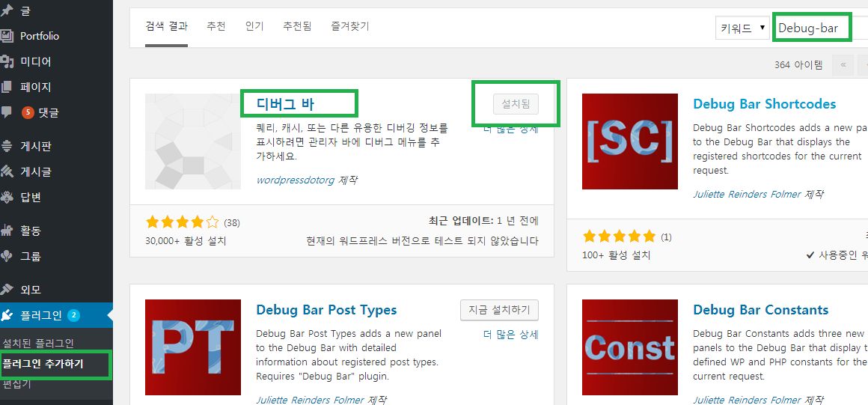Open 설치된 플러그인 submenu
868x405 pixels.
click(37, 343)
